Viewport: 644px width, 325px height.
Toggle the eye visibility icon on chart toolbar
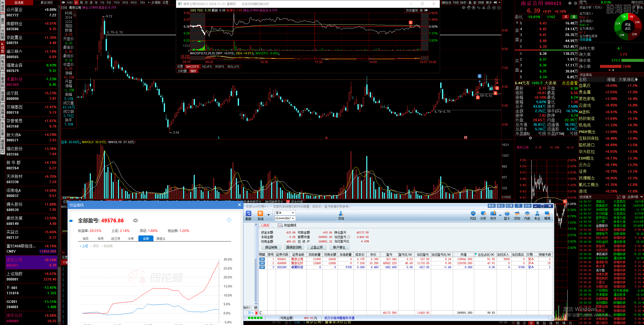pos(464,8)
